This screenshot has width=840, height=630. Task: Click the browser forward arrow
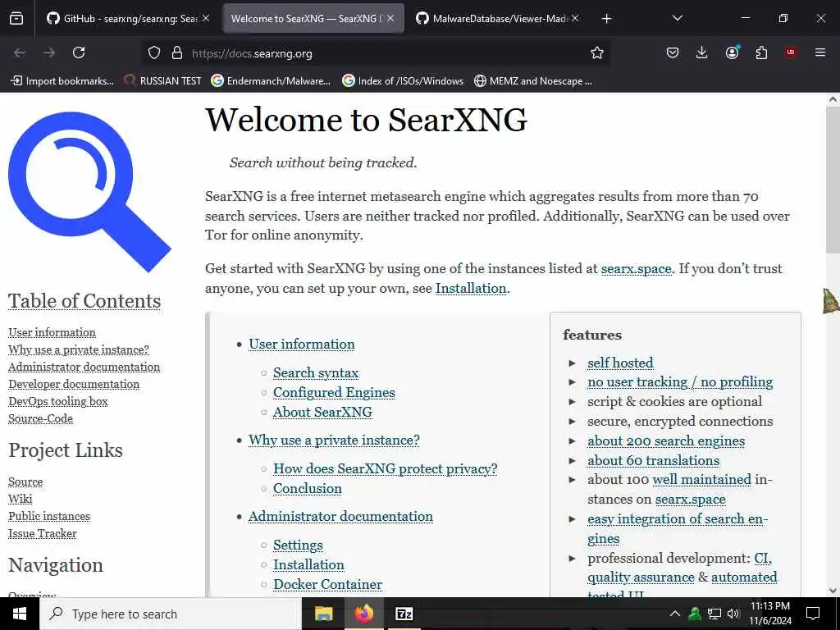[x=48, y=52]
